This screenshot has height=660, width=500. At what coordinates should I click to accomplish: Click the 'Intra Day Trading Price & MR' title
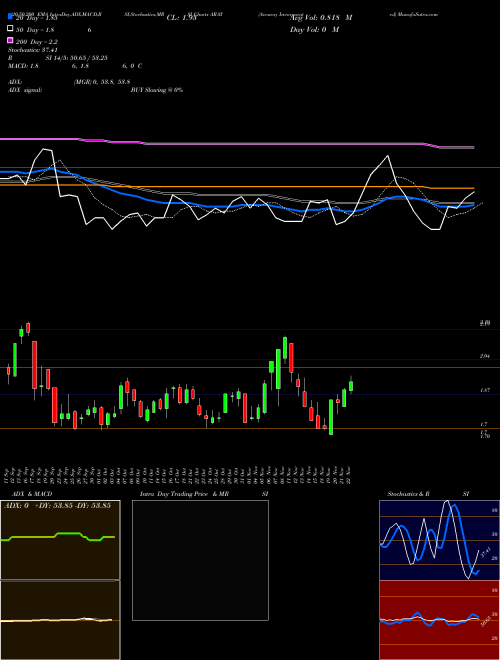coord(184,494)
